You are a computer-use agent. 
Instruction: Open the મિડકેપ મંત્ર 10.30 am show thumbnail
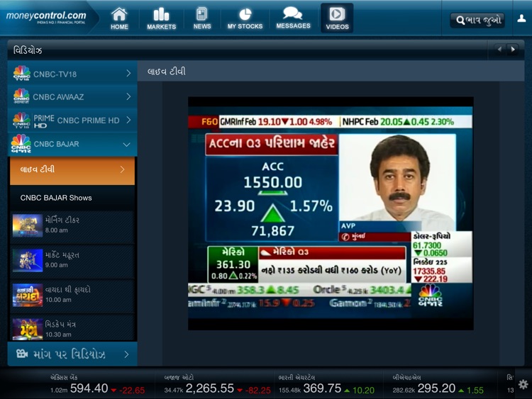tap(28, 329)
